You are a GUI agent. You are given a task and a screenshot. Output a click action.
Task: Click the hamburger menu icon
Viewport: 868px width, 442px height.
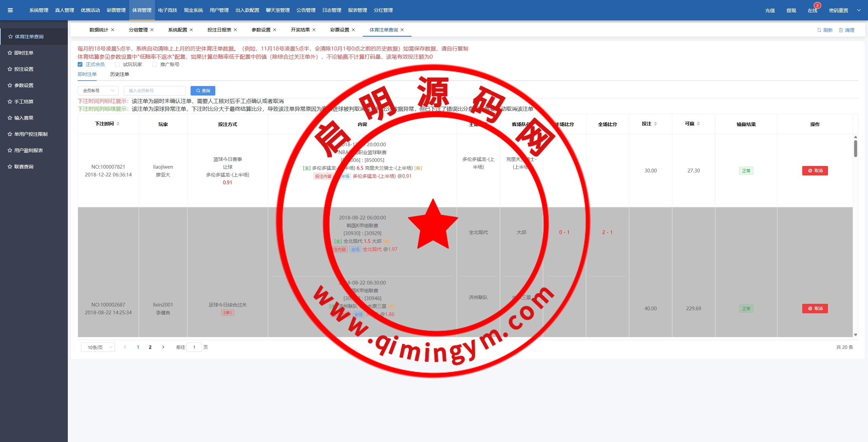(10, 10)
